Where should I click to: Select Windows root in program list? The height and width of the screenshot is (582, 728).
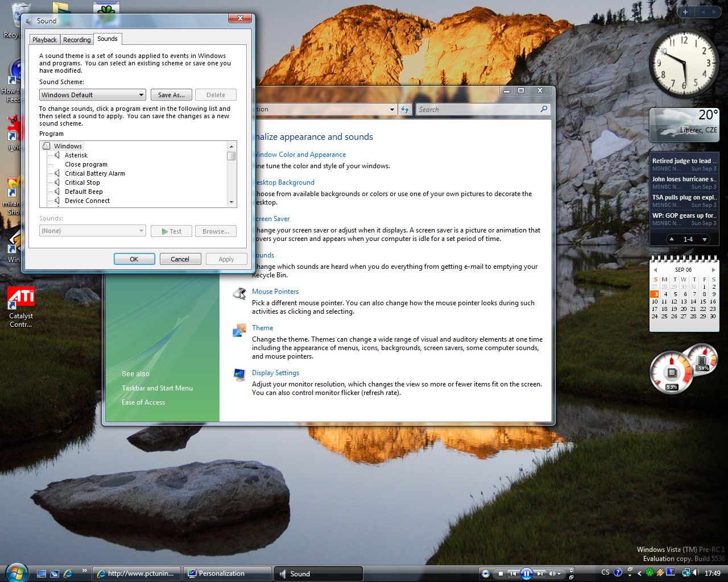68,146
